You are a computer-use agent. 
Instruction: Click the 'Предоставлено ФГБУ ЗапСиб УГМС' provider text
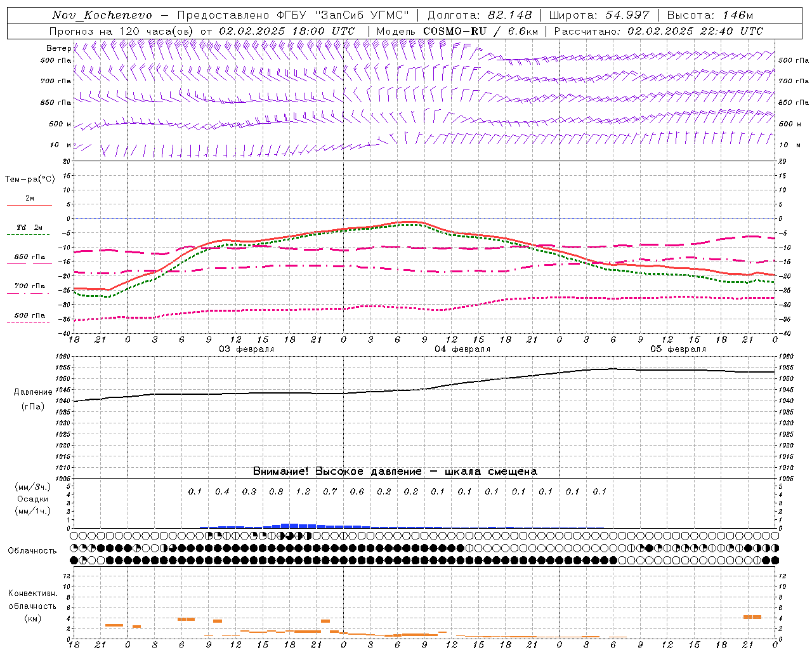293,15
